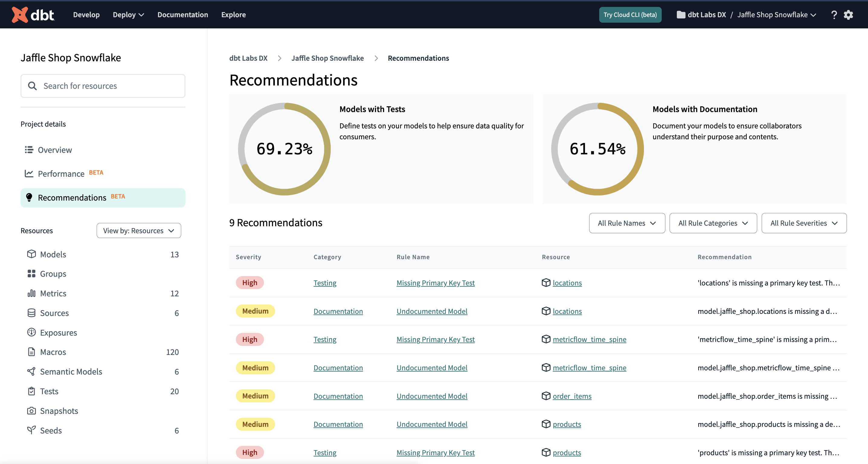Image resolution: width=868 pixels, height=464 pixels.
Task: Select the Performance chart icon
Action: pos(29,173)
